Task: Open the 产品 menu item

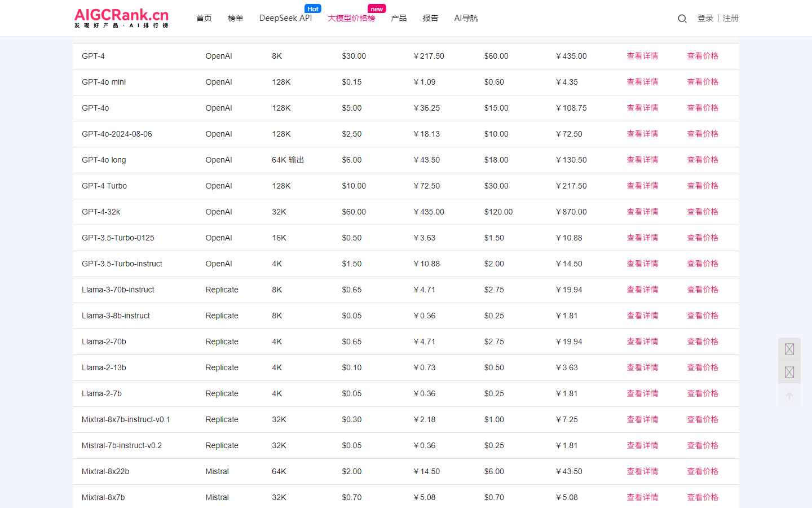Action: click(x=399, y=18)
